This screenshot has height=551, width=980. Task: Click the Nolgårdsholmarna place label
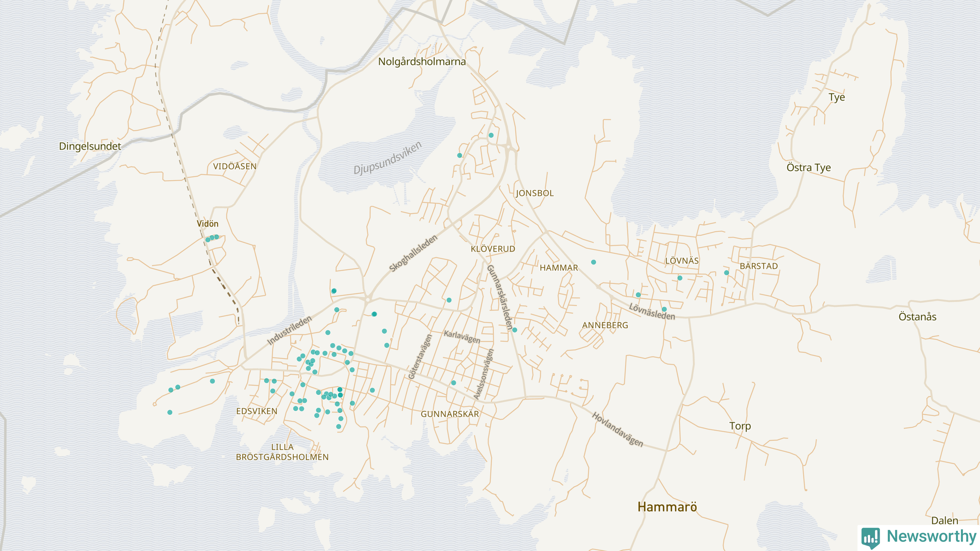point(422,62)
